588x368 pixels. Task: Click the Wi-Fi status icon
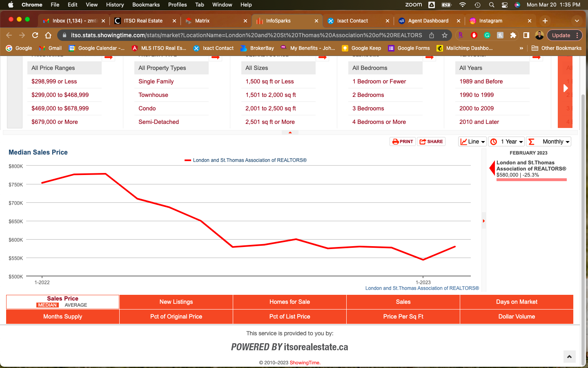(463, 5)
